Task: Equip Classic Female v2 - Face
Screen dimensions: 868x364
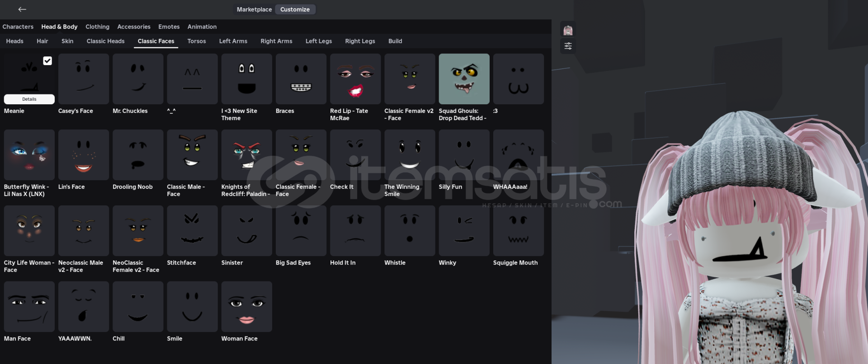Action: 410,79
